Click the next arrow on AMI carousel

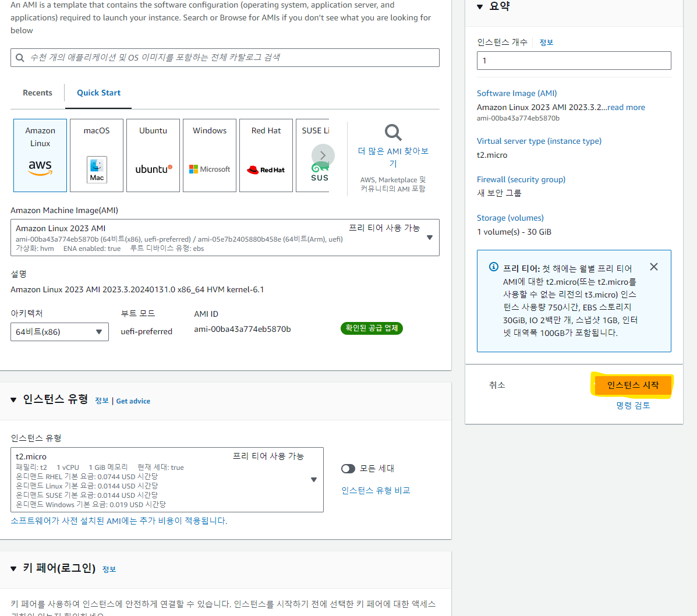pyautogui.click(x=323, y=155)
